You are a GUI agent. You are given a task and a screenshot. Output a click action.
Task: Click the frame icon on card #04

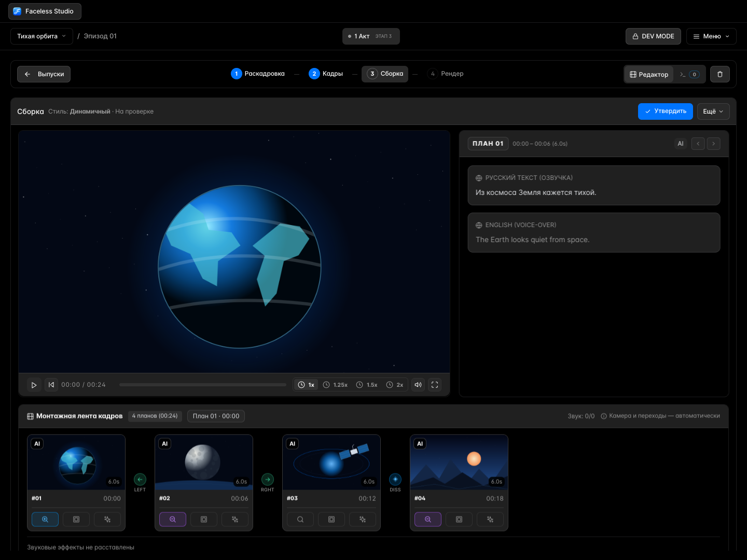tap(459, 519)
